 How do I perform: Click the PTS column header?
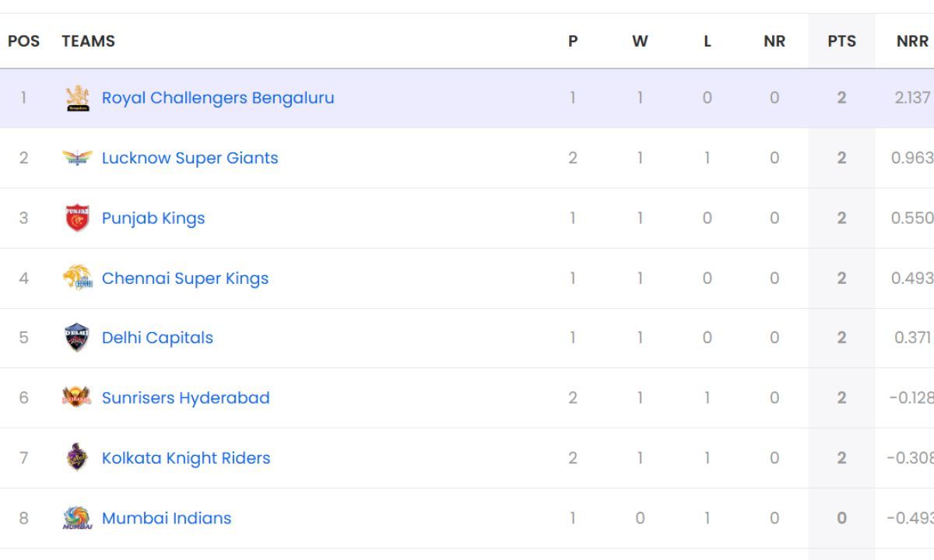point(841,41)
